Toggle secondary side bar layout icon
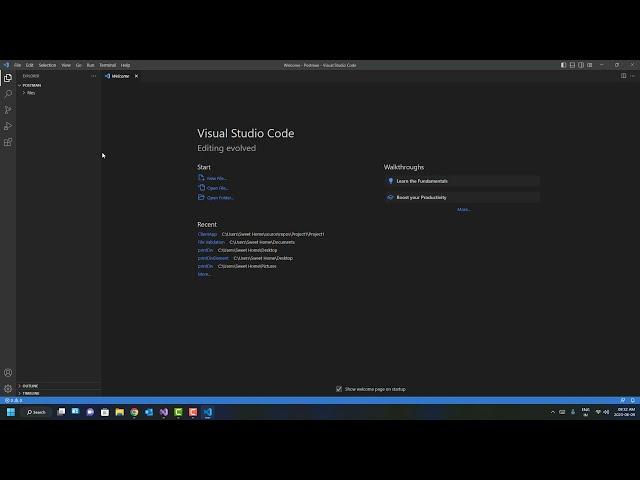The width and height of the screenshot is (640, 480). pos(581,65)
